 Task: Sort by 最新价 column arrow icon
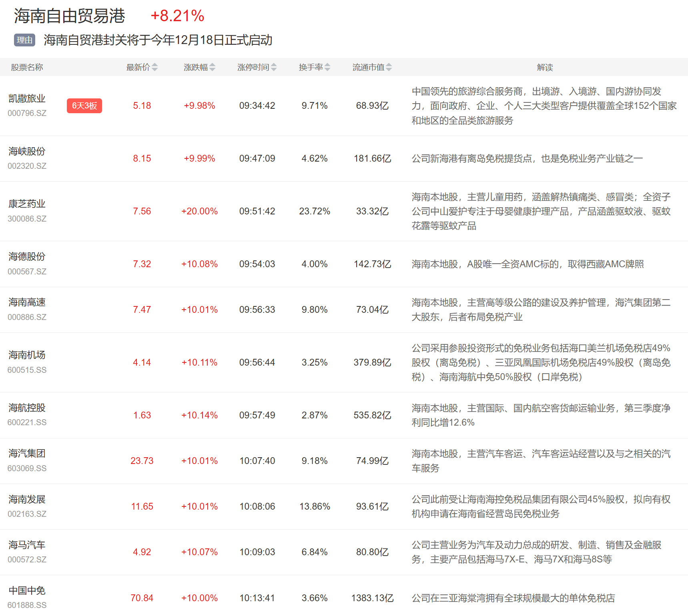[154, 67]
